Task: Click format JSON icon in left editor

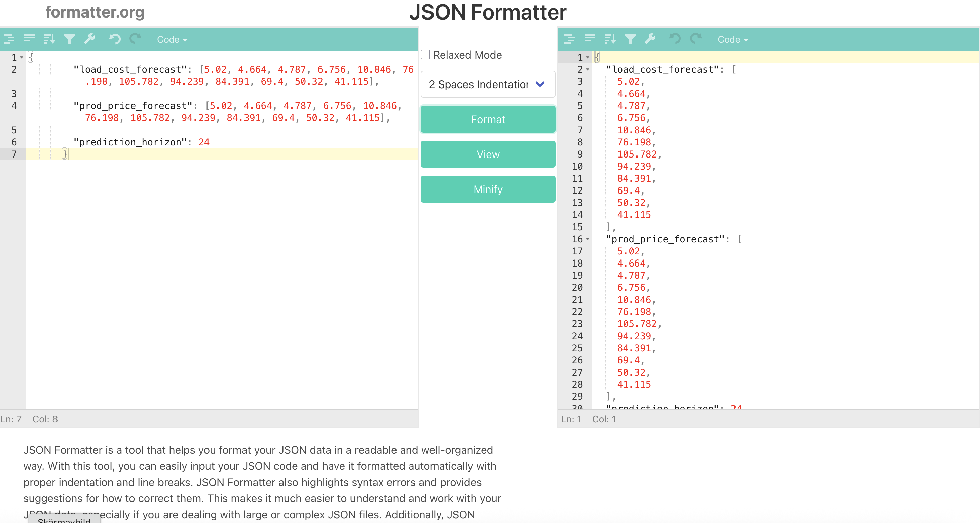Action: click(9, 39)
